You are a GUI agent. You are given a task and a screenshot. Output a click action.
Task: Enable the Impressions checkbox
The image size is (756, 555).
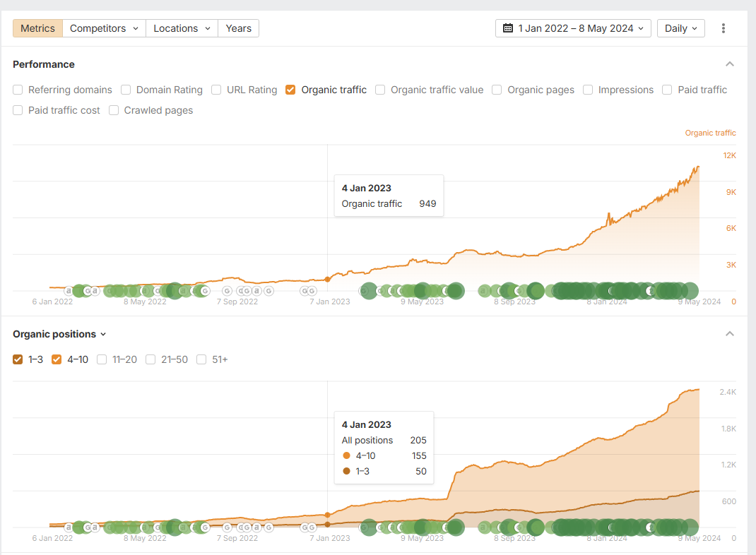(588, 90)
